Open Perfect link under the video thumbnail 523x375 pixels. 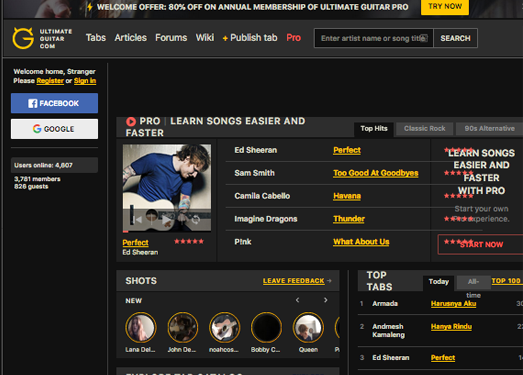pos(135,243)
